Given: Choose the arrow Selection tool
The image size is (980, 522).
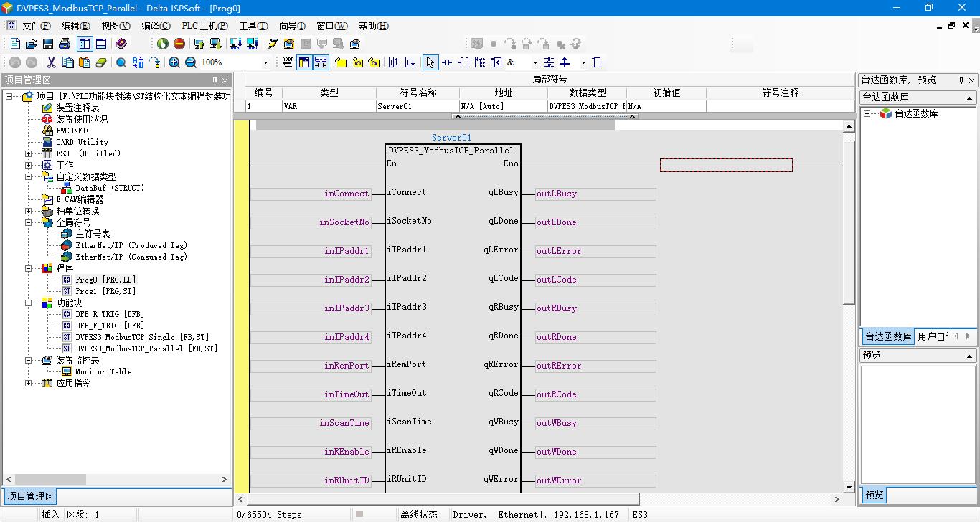Looking at the screenshot, I should point(430,63).
